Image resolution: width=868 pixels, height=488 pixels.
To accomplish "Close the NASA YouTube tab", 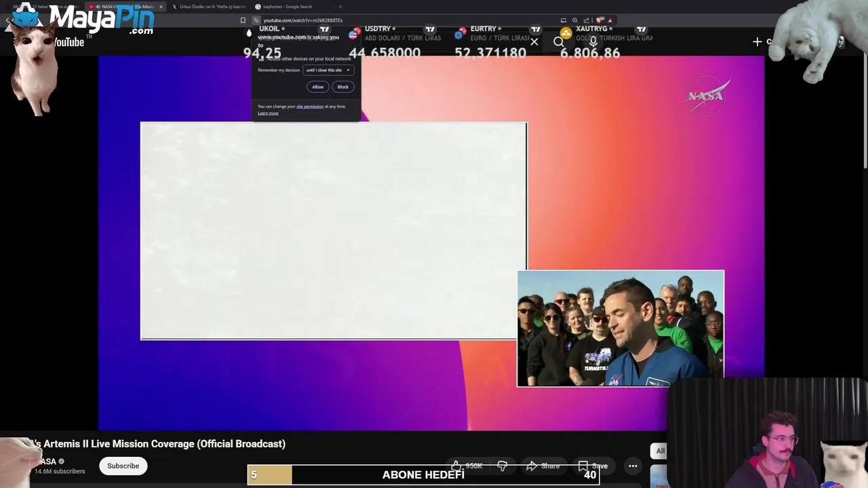I will pyautogui.click(x=161, y=7).
